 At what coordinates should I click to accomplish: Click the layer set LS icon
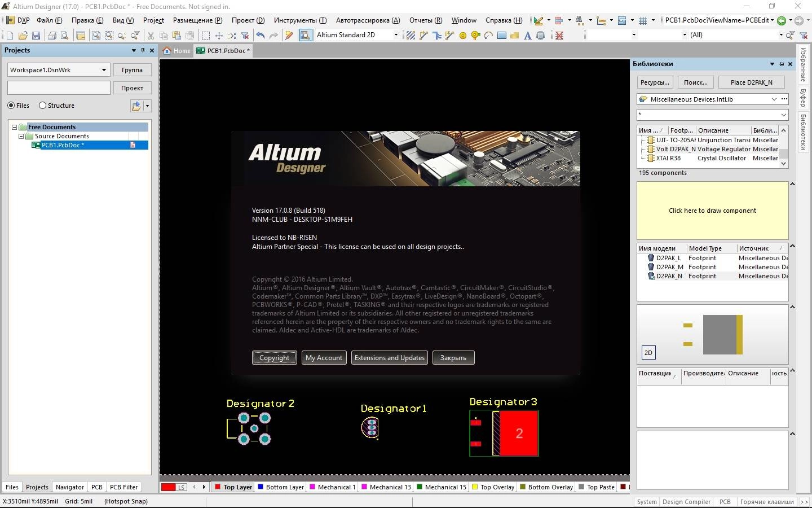tap(181, 487)
